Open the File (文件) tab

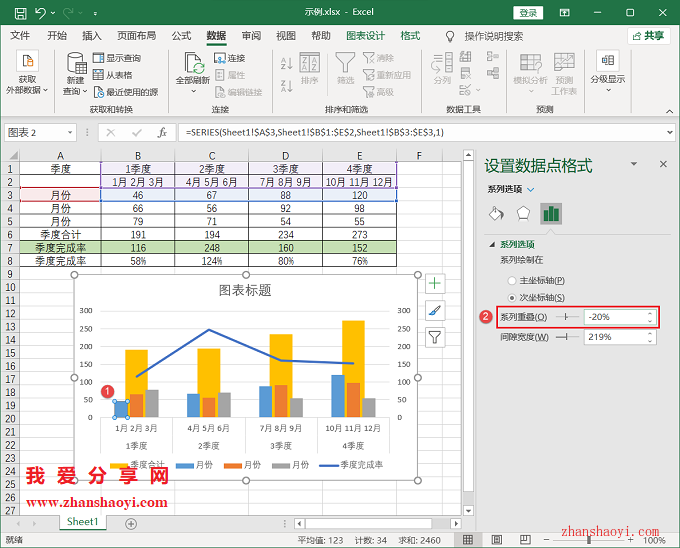point(20,36)
